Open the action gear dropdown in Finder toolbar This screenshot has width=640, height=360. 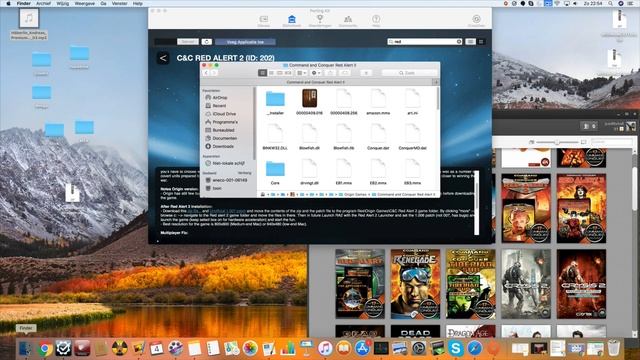(x=316, y=73)
